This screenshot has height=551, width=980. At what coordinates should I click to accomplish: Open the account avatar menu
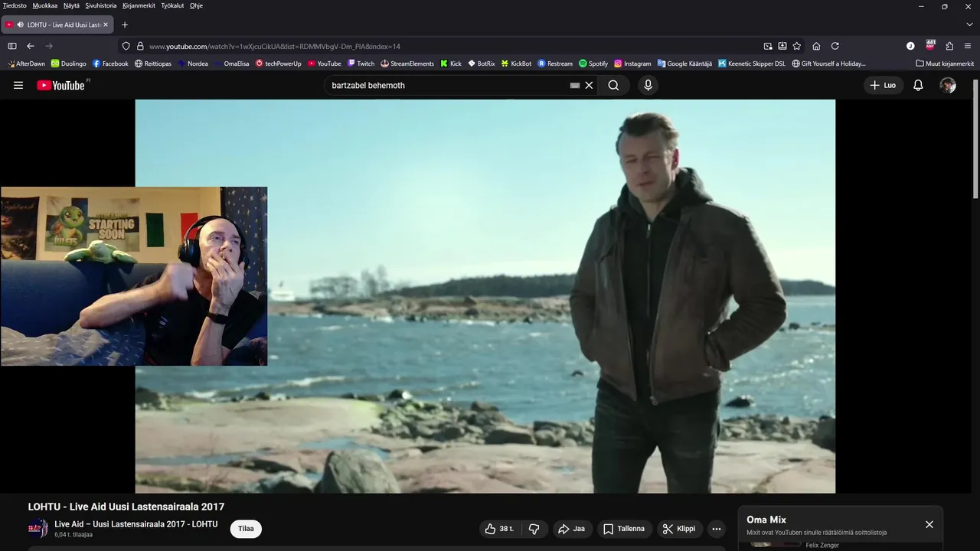948,85
